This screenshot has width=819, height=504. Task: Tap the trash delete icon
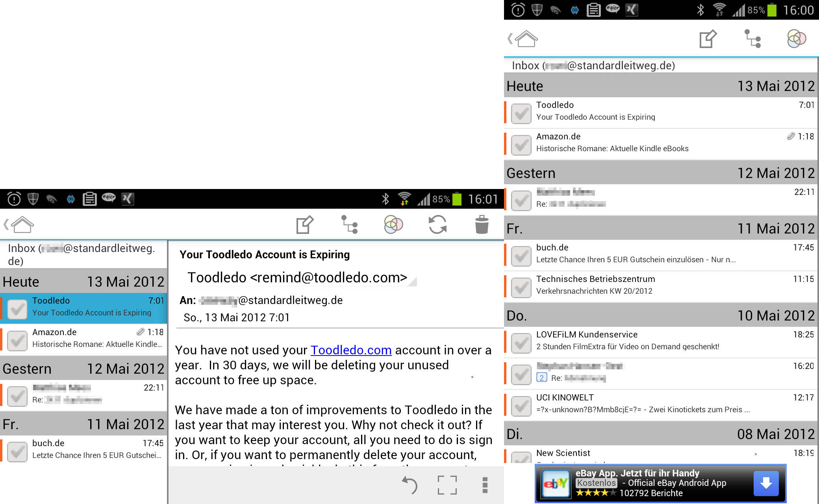(482, 224)
